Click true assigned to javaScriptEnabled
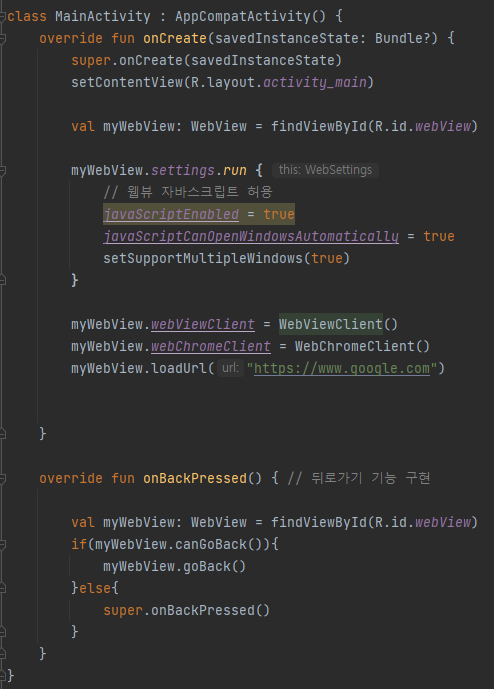 [x=279, y=214]
